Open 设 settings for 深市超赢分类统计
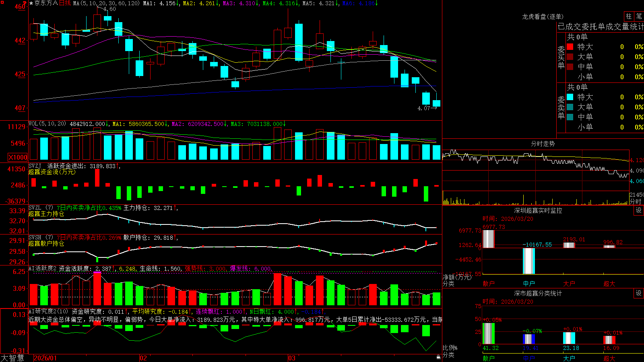 (639, 293)
